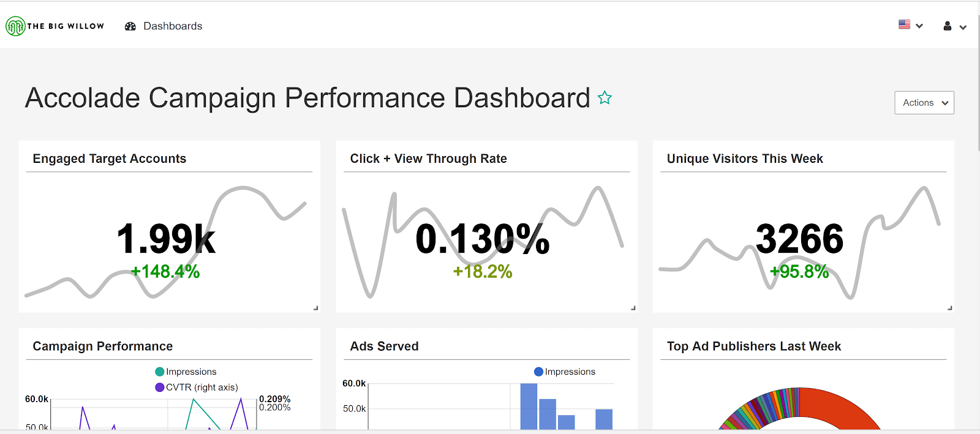Click The Big Willow logo icon
980x434 pixels.
tap(15, 26)
